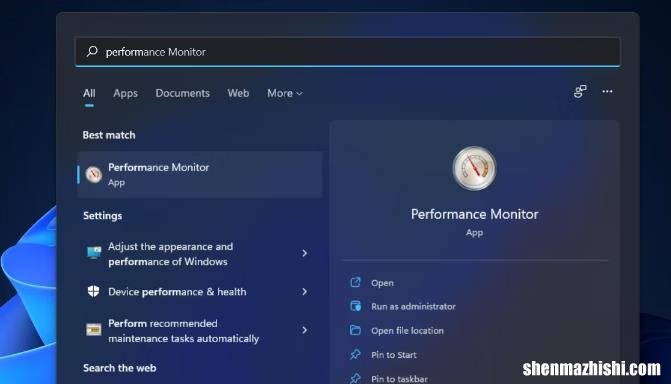Click the Pin to taskbar pin icon

point(355,378)
